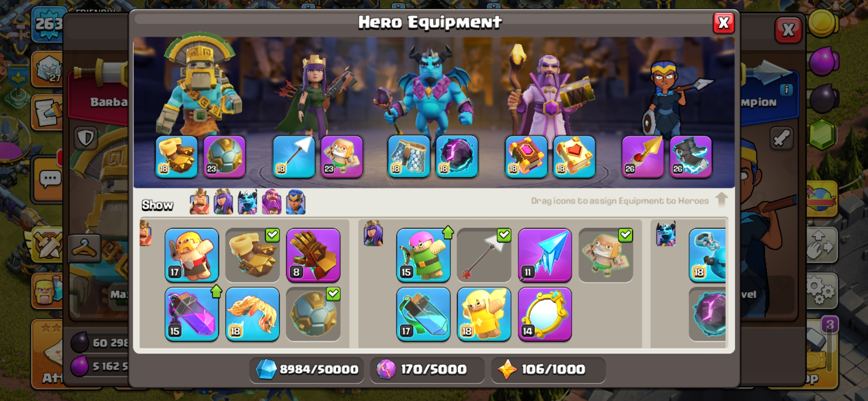Select the level 17 Barbarian Puppet equipment
The image size is (868, 401).
192,255
